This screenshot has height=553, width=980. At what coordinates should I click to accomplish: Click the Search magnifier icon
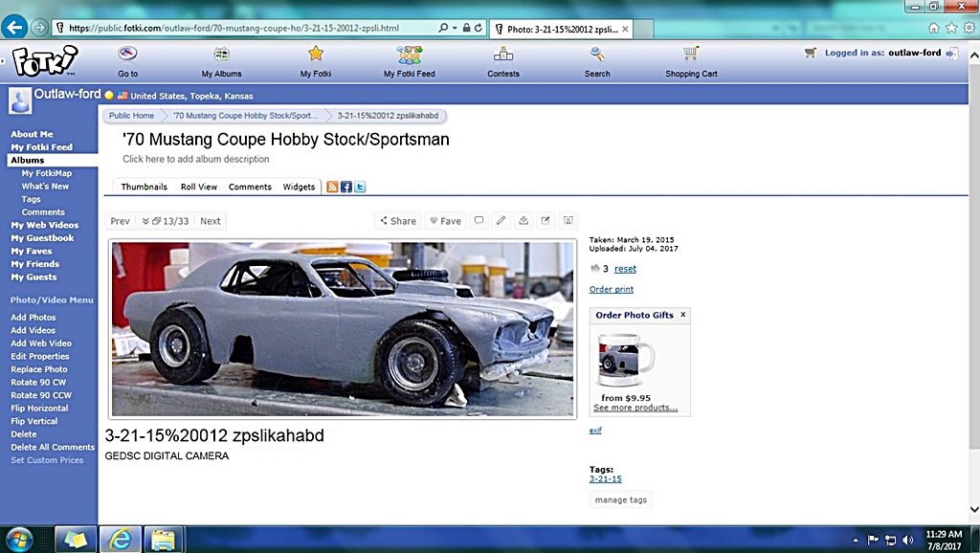pos(597,55)
